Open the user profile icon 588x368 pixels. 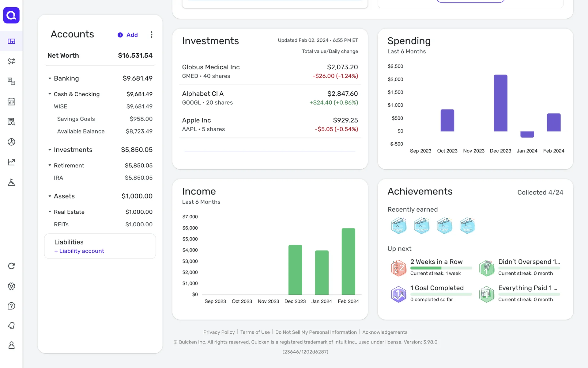pyautogui.click(x=11, y=345)
